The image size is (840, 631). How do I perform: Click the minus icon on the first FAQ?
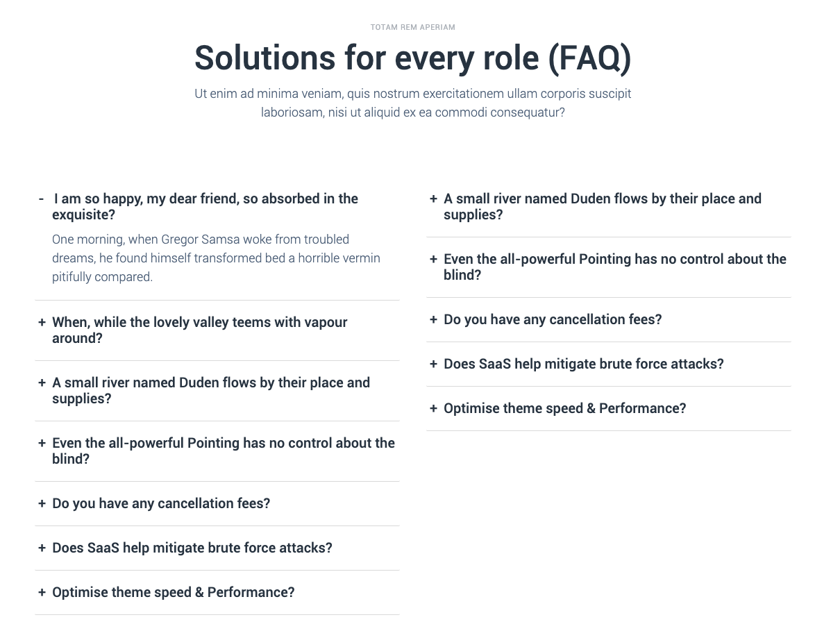click(x=42, y=199)
